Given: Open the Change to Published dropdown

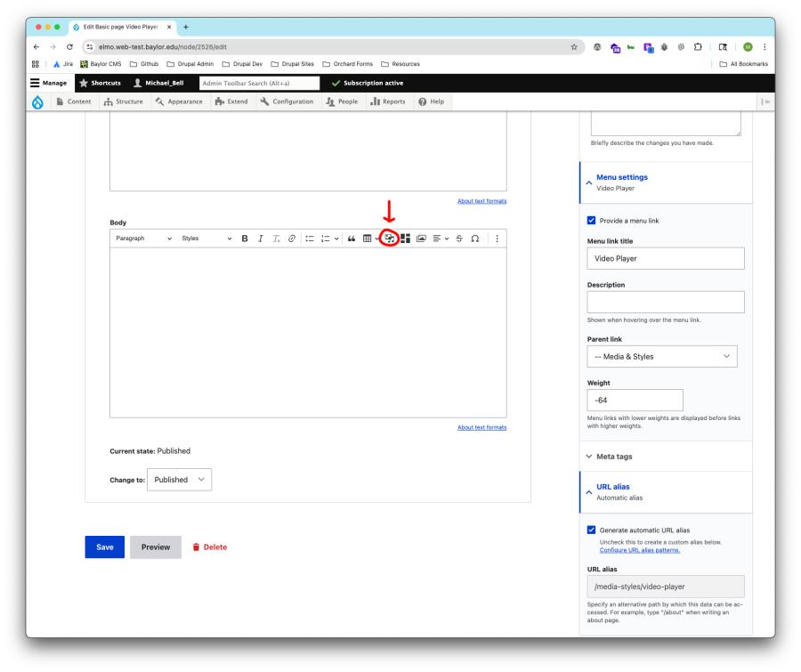Looking at the screenshot, I should (x=179, y=480).
